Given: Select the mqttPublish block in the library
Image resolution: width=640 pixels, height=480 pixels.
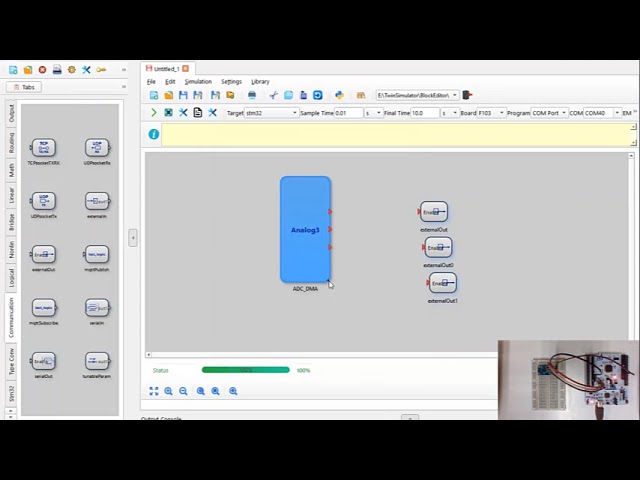Looking at the screenshot, I should [x=97, y=255].
